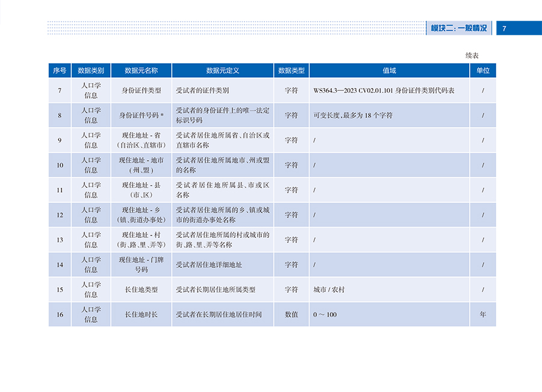The width and height of the screenshot is (542, 392).
Task: Click sequence number 8 cell
Action: (x=60, y=116)
